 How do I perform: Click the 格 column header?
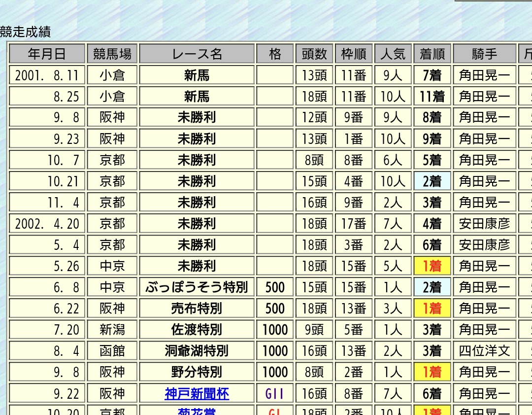pos(275,54)
